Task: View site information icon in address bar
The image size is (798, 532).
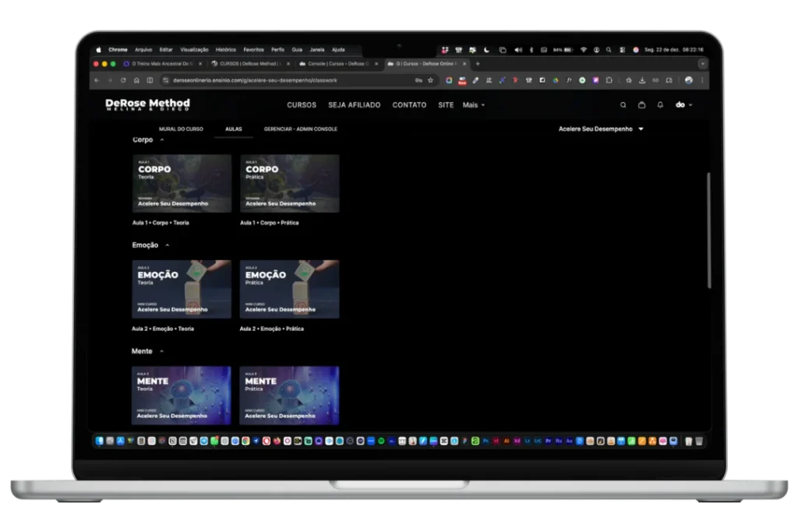Action: pyautogui.click(x=165, y=80)
